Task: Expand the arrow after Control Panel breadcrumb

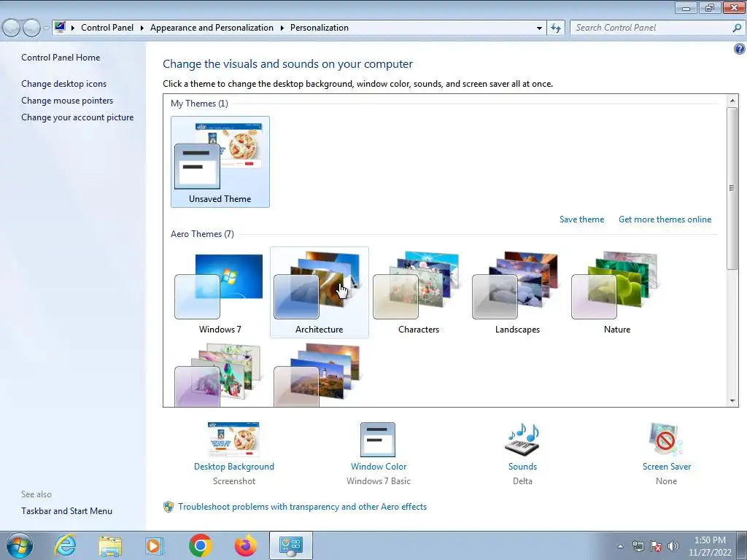Action: pos(142,28)
